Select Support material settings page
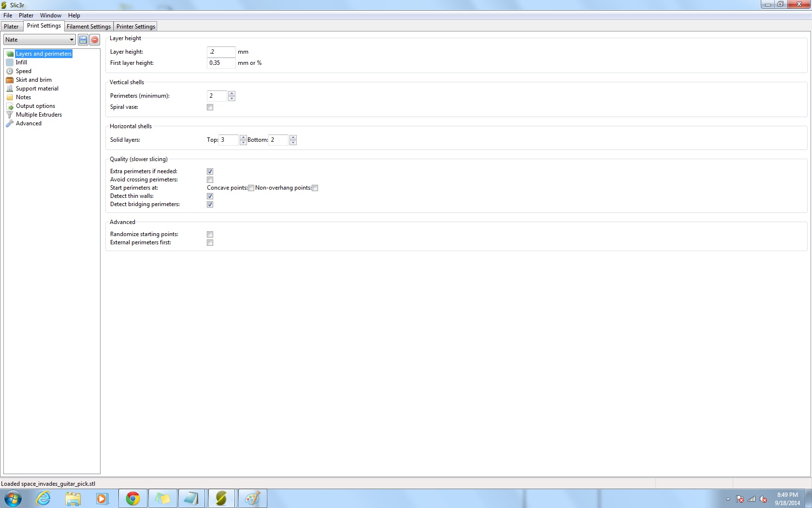This screenshot has height=508, width=812. click(x=37, y=89)
